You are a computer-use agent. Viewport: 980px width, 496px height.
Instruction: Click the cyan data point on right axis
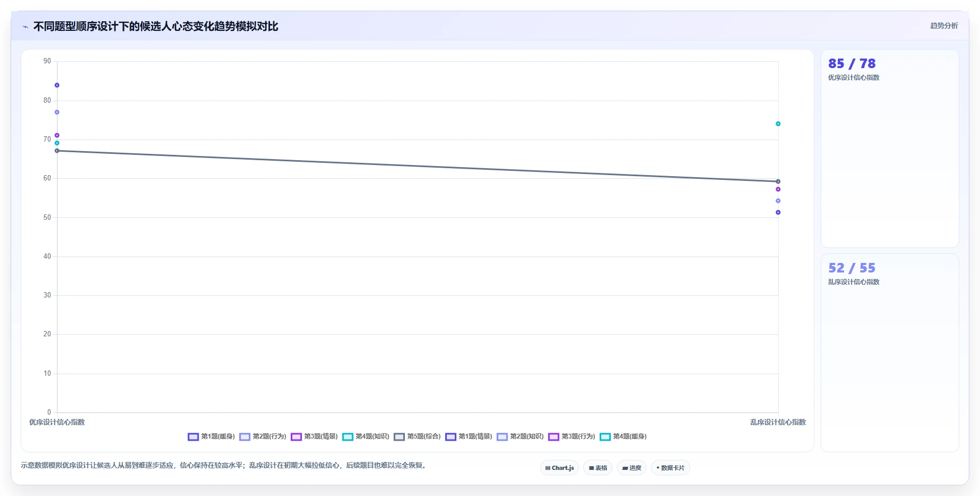778,124
